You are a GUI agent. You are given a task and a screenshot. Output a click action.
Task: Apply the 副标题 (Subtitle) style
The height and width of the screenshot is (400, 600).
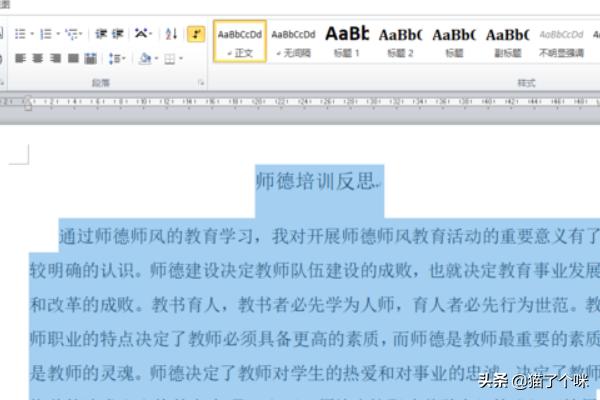point(507,41)
